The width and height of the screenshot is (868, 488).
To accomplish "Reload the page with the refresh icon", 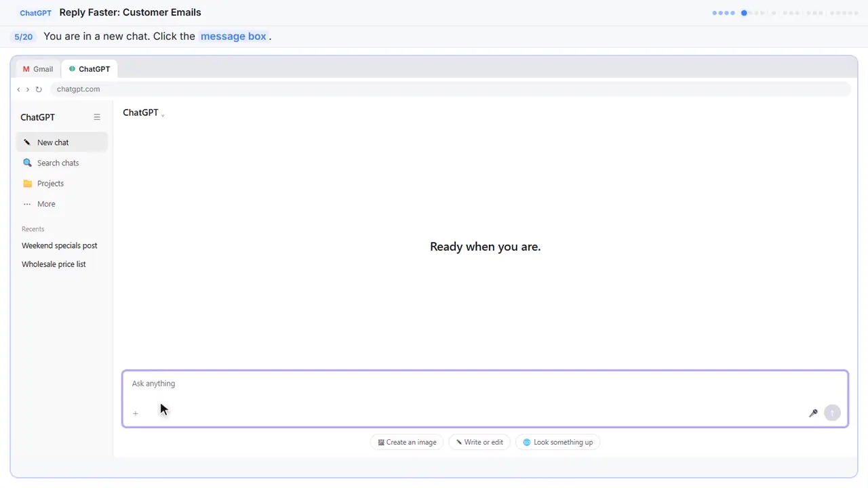I will [39, 89].
